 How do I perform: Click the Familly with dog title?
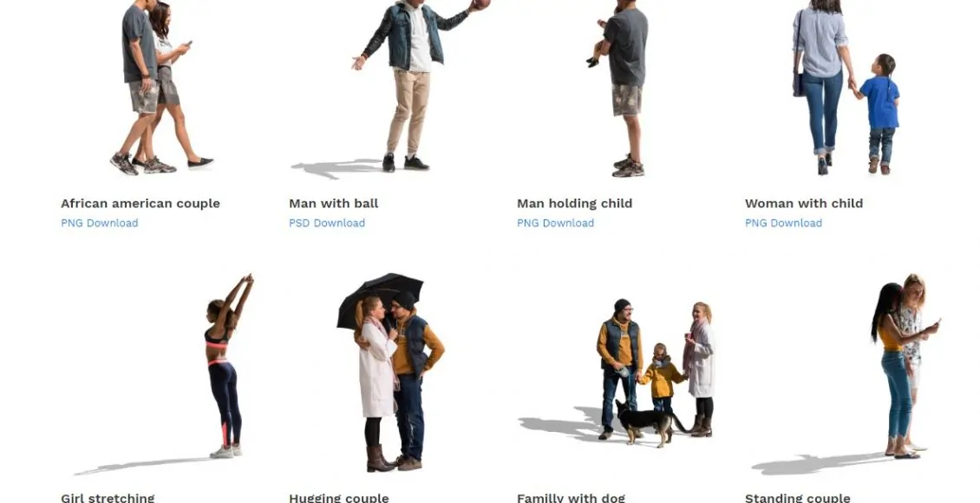[x=572, y=498]
